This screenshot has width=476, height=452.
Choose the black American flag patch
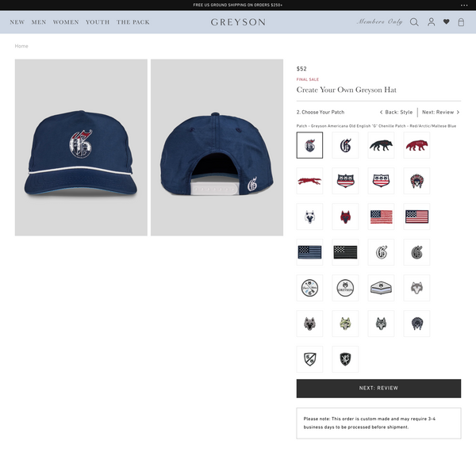pos(345,252)
